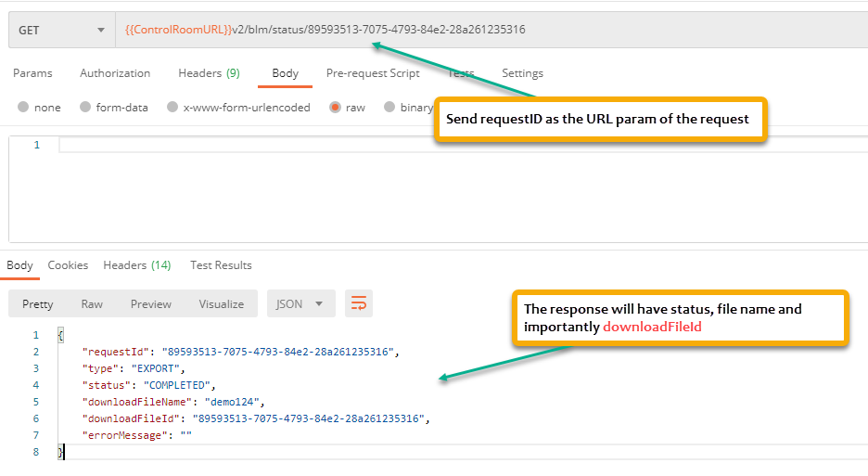
Task: Click the "status" key in response
Action: [x=107, y=385]
